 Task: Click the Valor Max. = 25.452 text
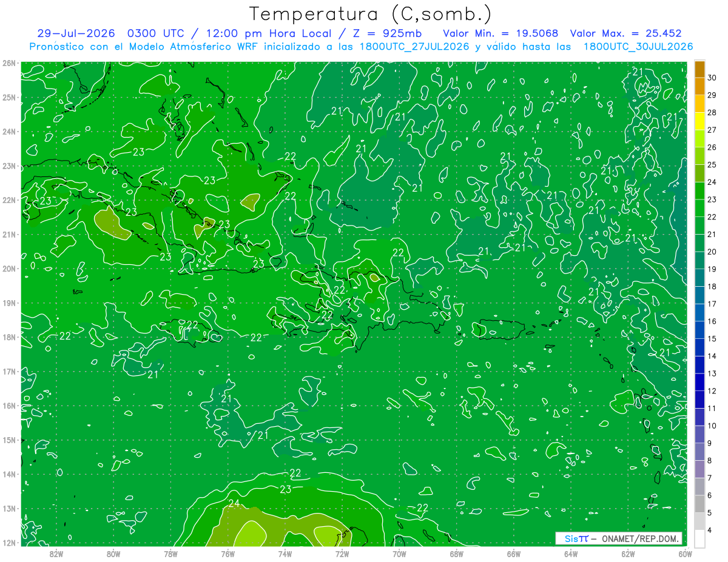626,34
